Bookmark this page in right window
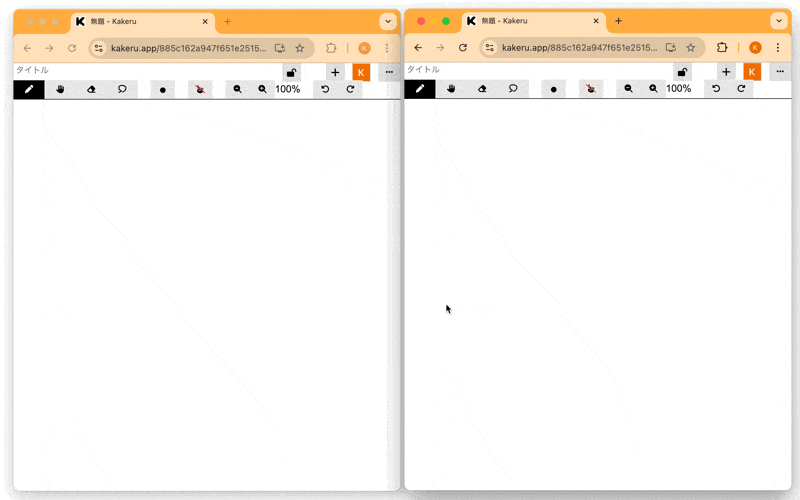 point(690,47)
